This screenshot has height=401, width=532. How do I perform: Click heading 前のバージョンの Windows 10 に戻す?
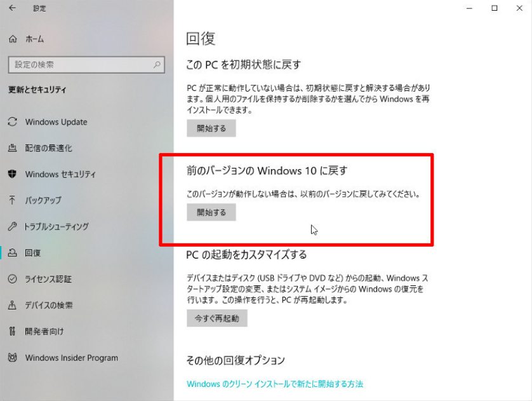(x=267, y=170)
